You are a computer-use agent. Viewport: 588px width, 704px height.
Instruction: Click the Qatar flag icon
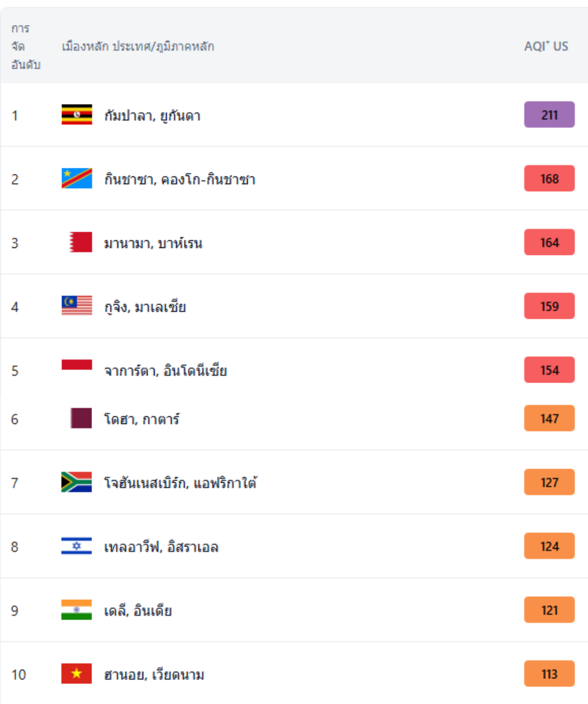81,418
